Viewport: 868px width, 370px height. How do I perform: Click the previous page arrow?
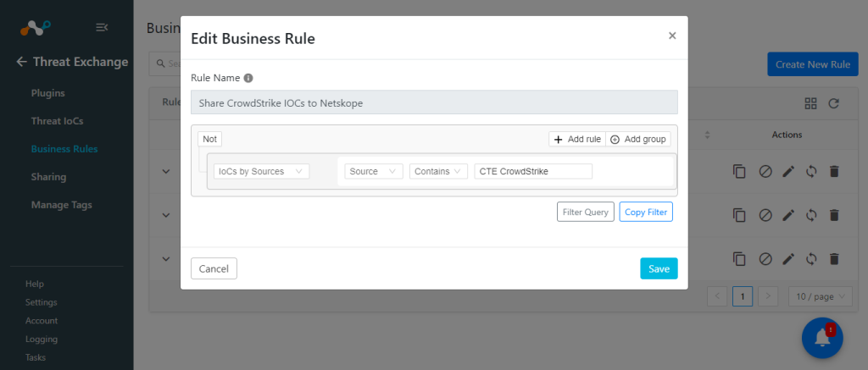pyautogui.click(x=717, y=296)
